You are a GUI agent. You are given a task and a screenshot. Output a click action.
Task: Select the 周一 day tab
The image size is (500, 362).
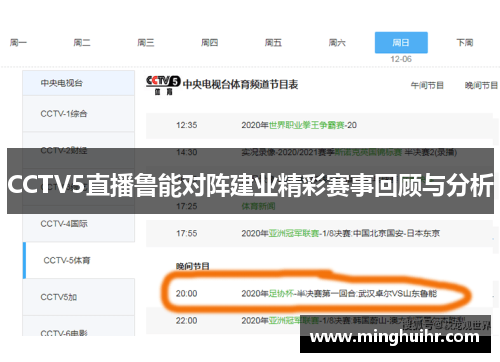pos(18,43)
